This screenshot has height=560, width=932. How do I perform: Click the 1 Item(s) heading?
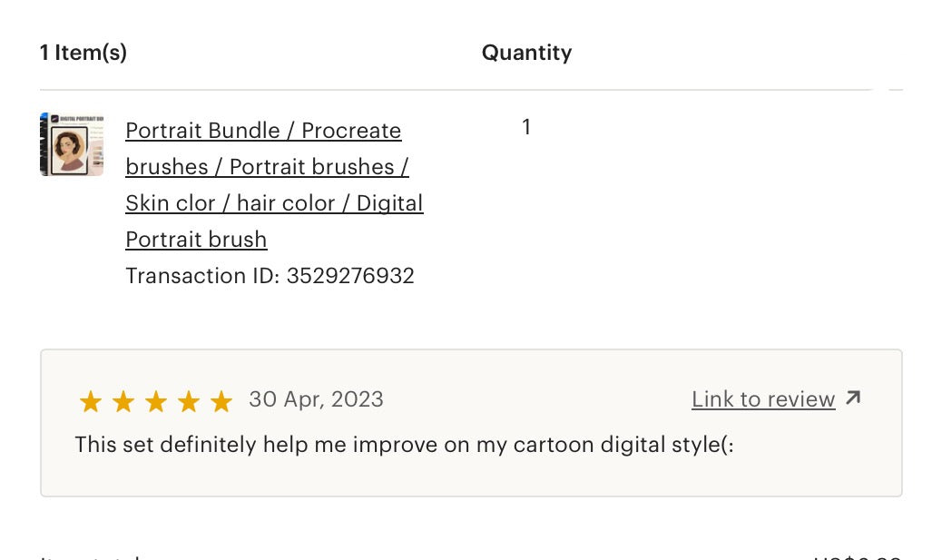pyautogui.click(x=83, y=53)
